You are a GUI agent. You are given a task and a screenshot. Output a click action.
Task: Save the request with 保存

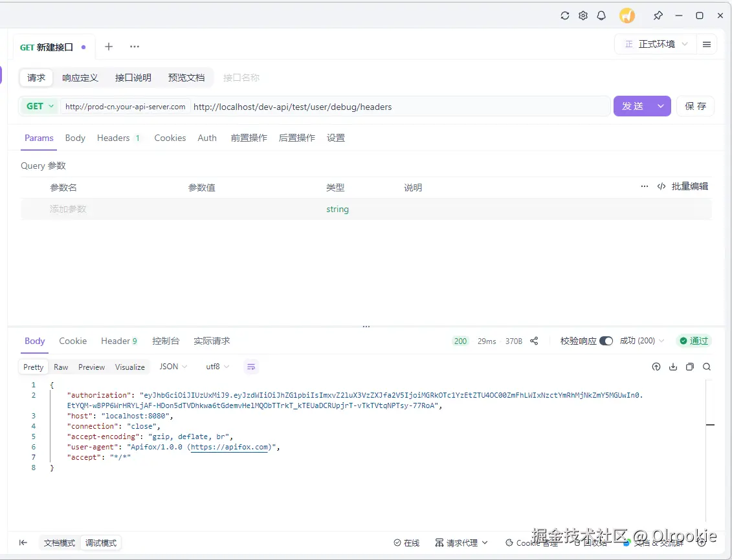click(695, 105)
